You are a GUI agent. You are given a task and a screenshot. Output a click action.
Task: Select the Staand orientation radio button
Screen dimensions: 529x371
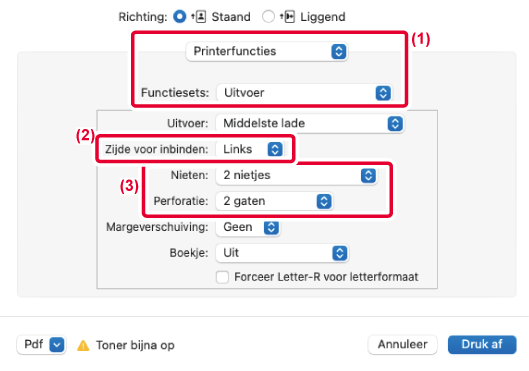[179, 17]
